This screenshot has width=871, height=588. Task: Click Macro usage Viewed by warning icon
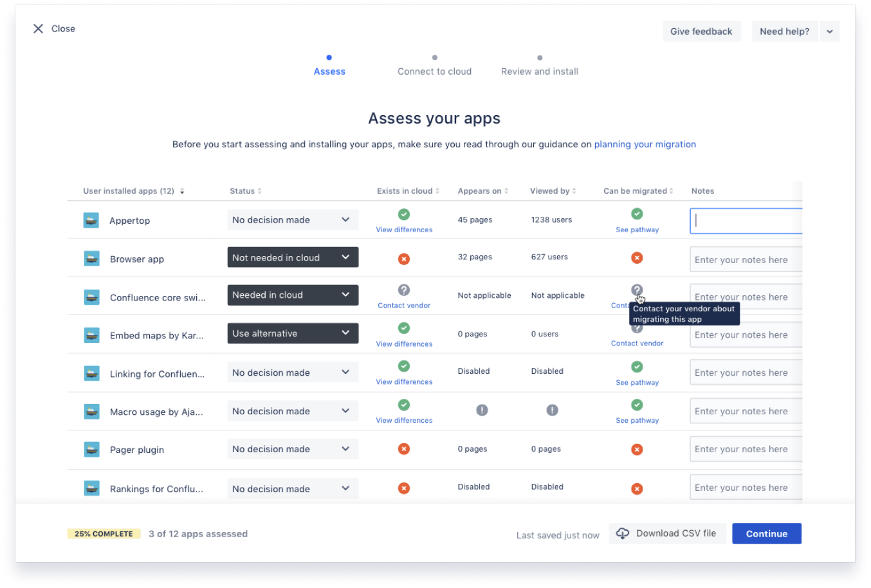click(x=552, y=410)
